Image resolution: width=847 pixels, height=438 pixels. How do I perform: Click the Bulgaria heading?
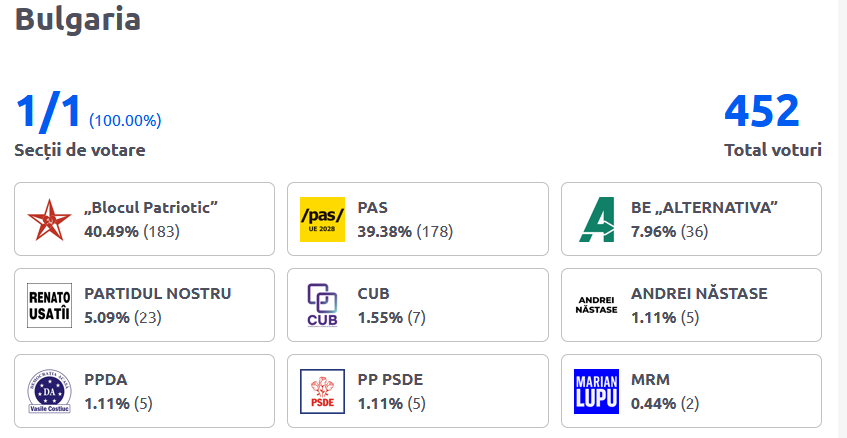[x=78, y=18]
